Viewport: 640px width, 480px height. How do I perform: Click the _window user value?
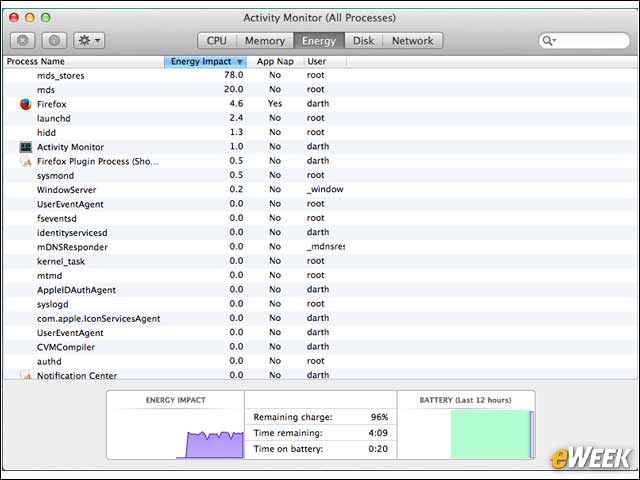[325, 189]
